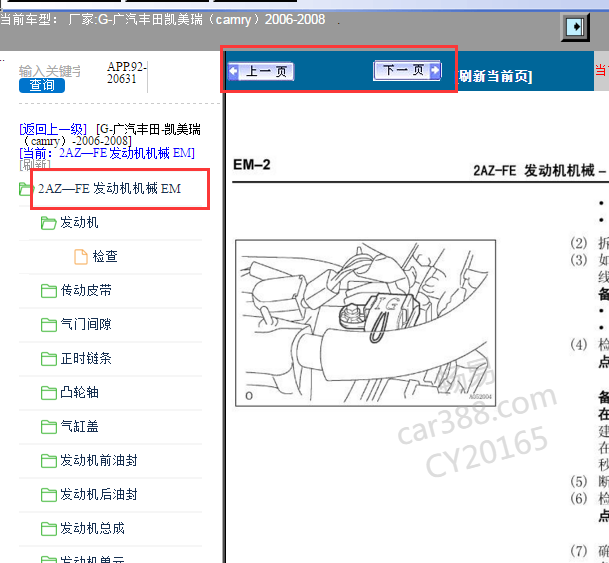Viewport: 609px width, 563px height.
Task: Click the right arrow icon on 下一页 button
Action: pos(435,70)
